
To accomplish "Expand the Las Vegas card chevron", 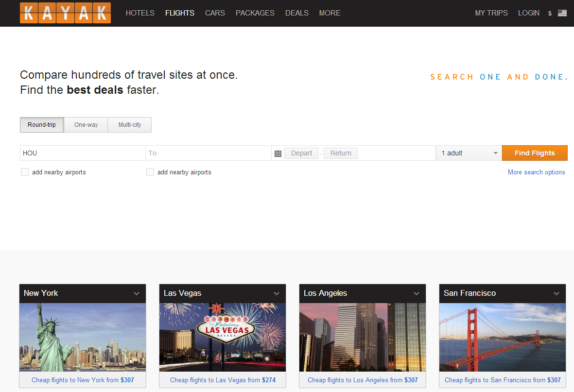I will [x=277, y=293].
